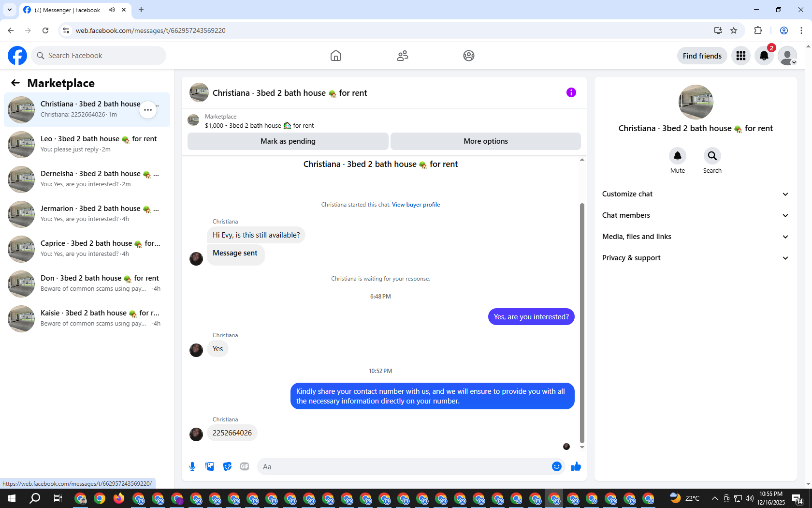Open the Marketplace listing $1,000 link
The width and height of the screenshot is (812, 508).
click(x=259, y=125)
